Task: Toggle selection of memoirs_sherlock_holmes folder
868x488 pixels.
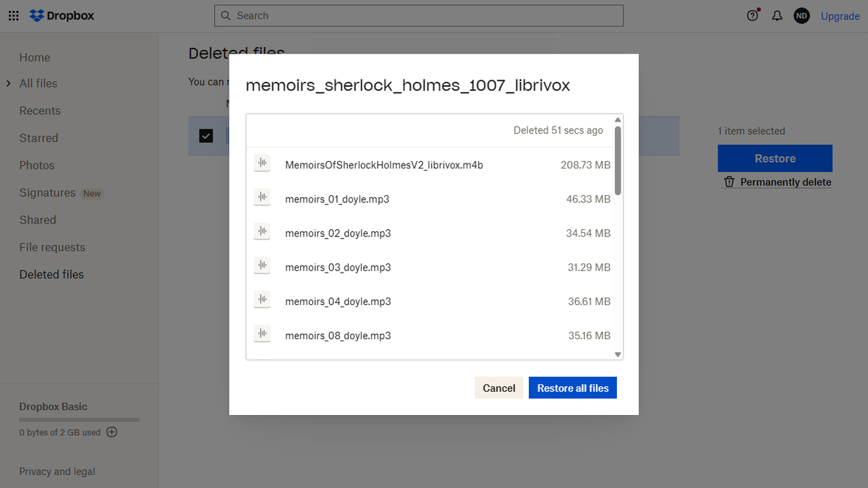Action: click(205, 135)
